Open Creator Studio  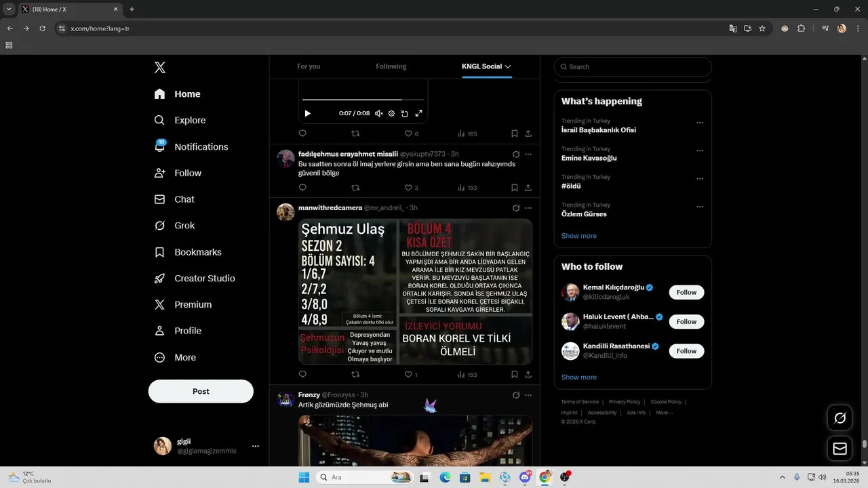(x=195, y=279)
